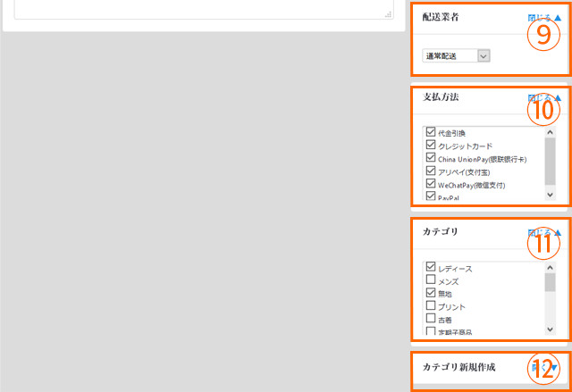Uncheck the 無地 category
Viewport: 572px width, 392px height.
click(x=431, y=293)
